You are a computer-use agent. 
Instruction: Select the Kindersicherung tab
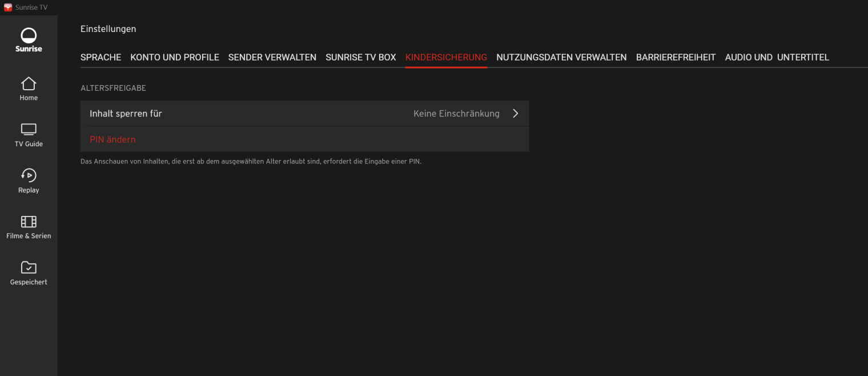(446, 57)
